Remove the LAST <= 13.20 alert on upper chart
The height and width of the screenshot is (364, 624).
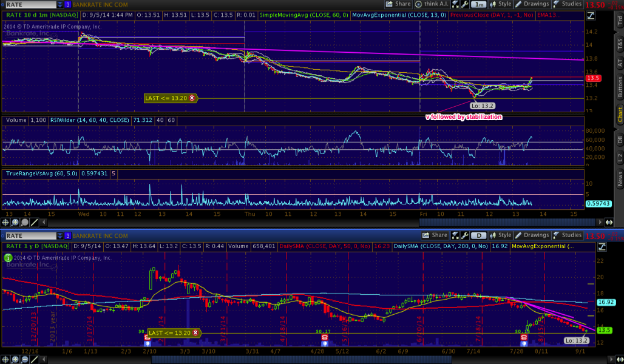(x=192, y=98)
